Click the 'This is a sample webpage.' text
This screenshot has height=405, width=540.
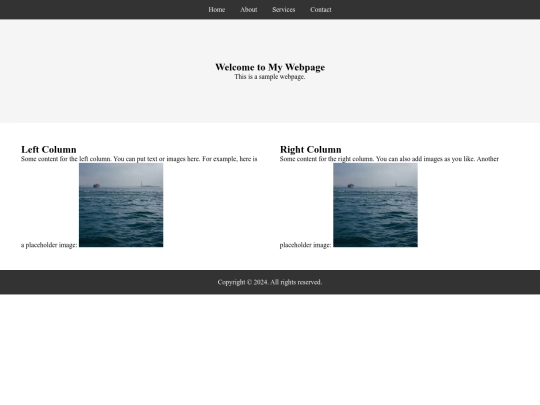coord(270,77)
